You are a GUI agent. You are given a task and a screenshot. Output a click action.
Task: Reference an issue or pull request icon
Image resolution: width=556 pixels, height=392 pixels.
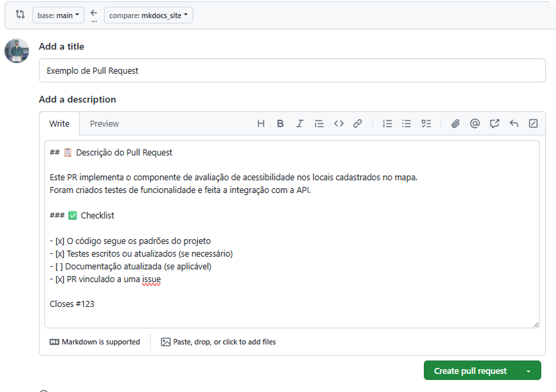494,124
